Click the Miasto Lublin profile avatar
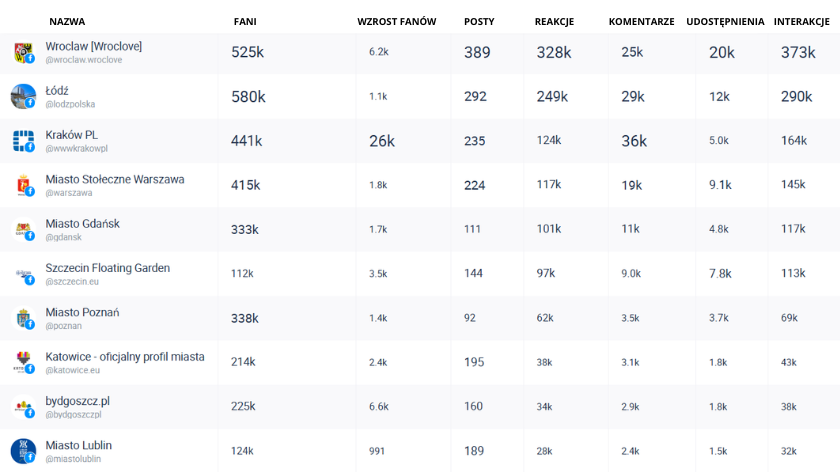This screenshot has width=840, height=472. coord(23,450)
